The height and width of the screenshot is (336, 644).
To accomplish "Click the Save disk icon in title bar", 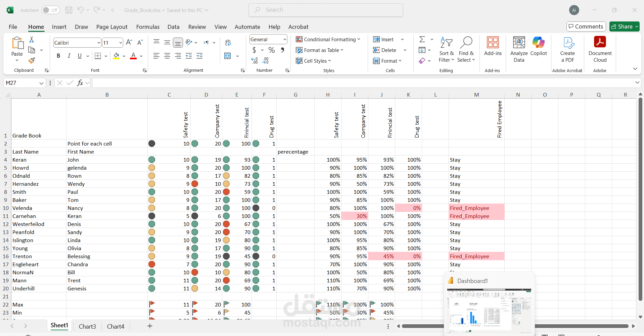I will [69, 10].
